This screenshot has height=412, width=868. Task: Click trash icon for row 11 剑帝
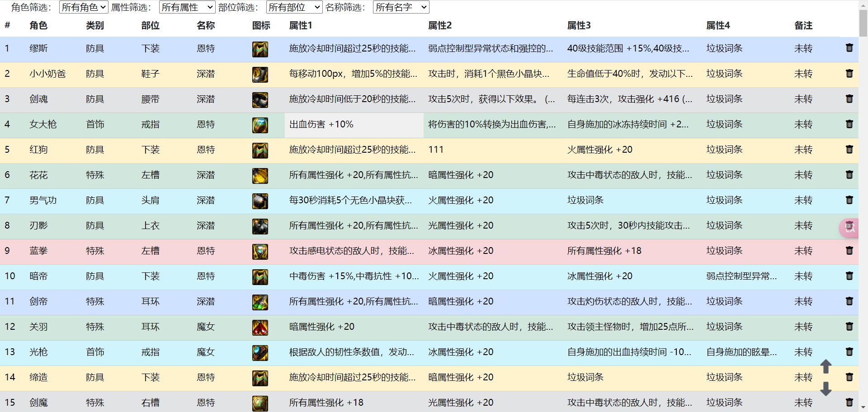pos(849,301)
